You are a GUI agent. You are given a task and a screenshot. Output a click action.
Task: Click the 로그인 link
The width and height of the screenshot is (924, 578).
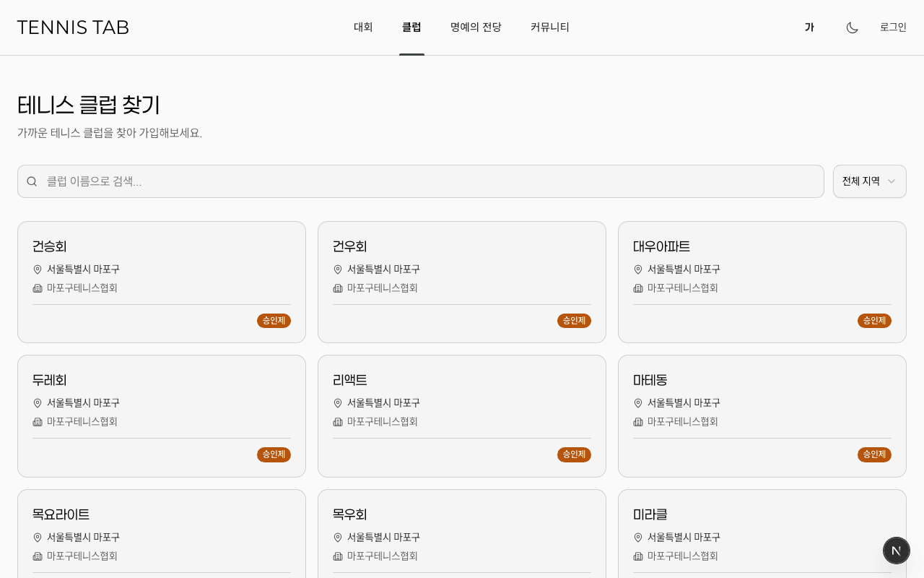pyautogui.click(x=893, y=27)
